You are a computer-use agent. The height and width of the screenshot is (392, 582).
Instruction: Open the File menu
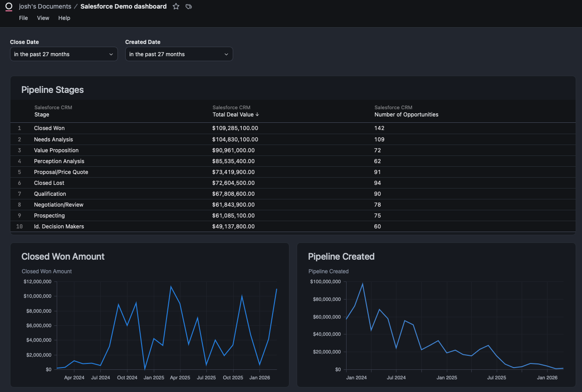pos(23,18)
